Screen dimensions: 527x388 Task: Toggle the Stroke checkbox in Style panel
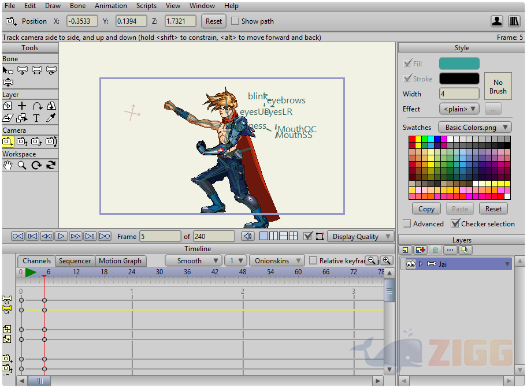pyautogui.click(x=407, y=79)
